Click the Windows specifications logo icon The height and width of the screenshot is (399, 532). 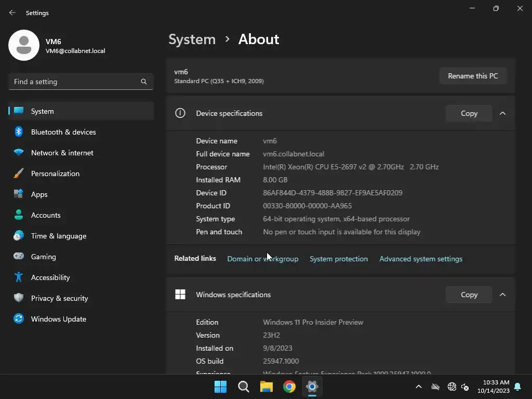[180, 295]
